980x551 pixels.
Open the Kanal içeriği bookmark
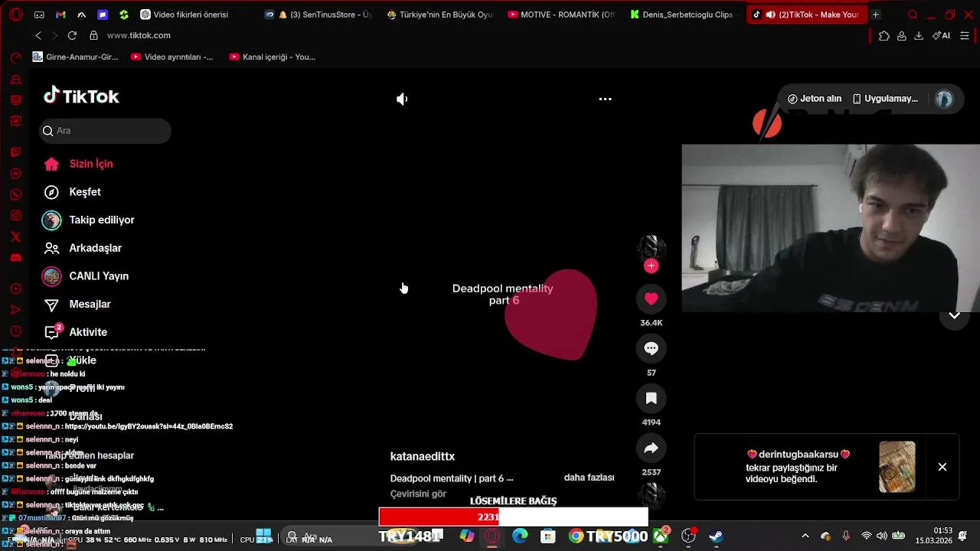coord(272,57)
